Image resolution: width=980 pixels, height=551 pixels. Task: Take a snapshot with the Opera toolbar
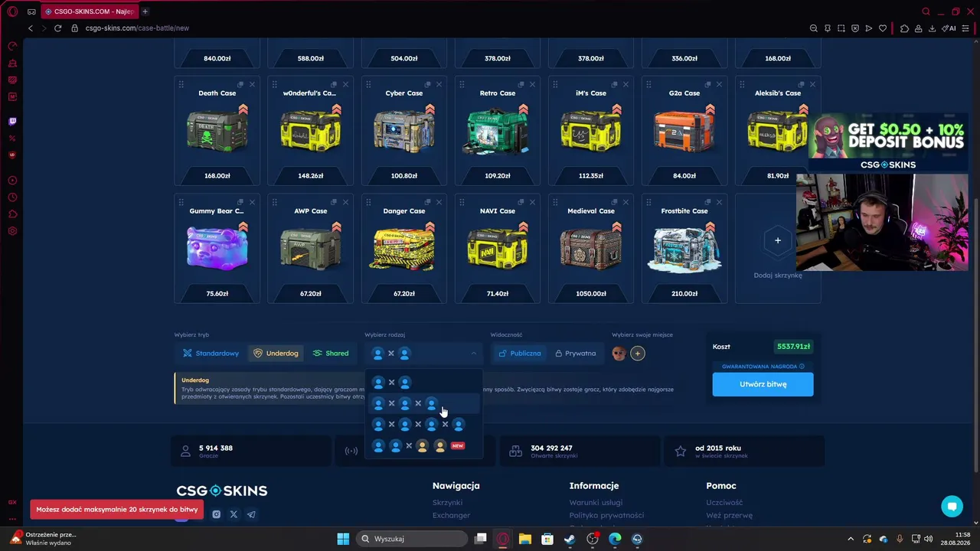(841, 28)
